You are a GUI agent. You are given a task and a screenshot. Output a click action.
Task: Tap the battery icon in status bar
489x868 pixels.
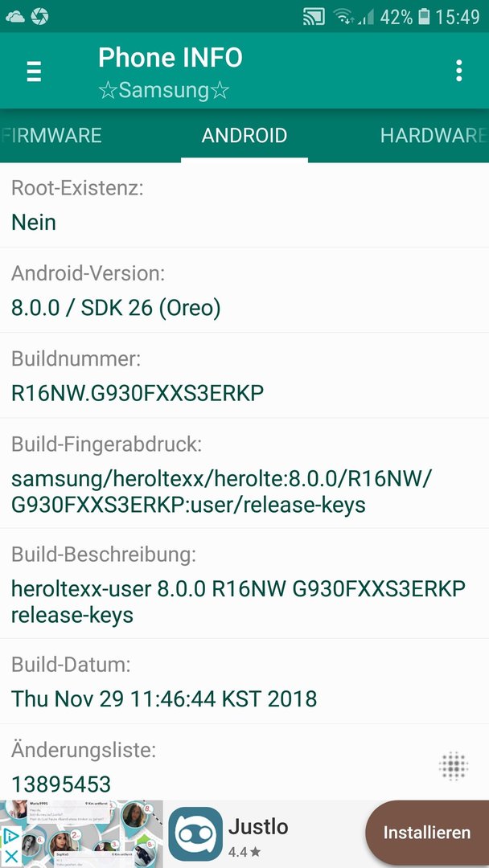(x=424, y=17)
